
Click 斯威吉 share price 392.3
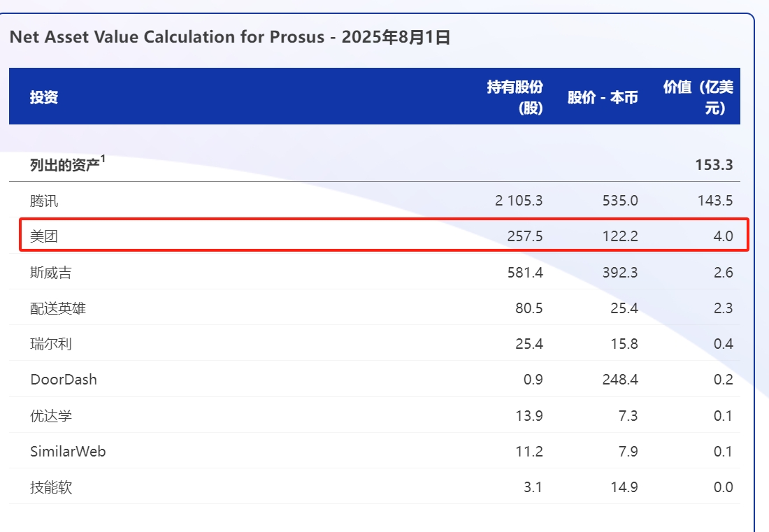(620, 272)
